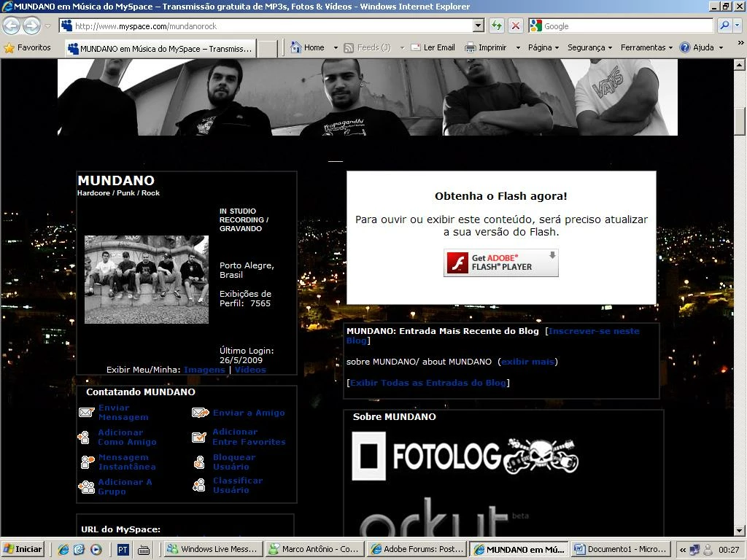Click the on-screen keyboard icon in taskbar

pyautogui.click(x=144, y=550)
